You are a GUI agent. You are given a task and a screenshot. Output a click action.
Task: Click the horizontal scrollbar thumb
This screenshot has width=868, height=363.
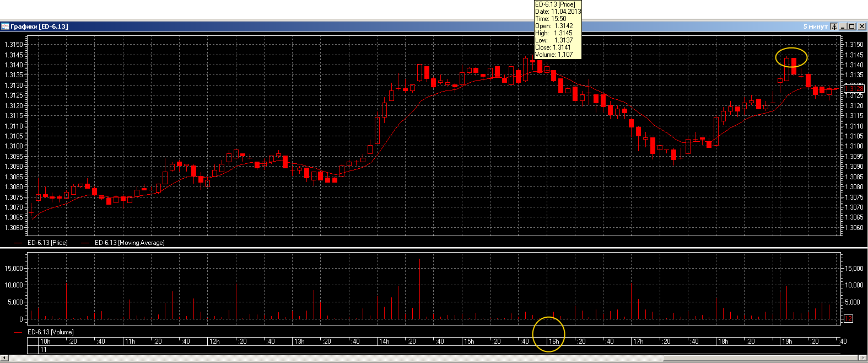tap(761, 358)
